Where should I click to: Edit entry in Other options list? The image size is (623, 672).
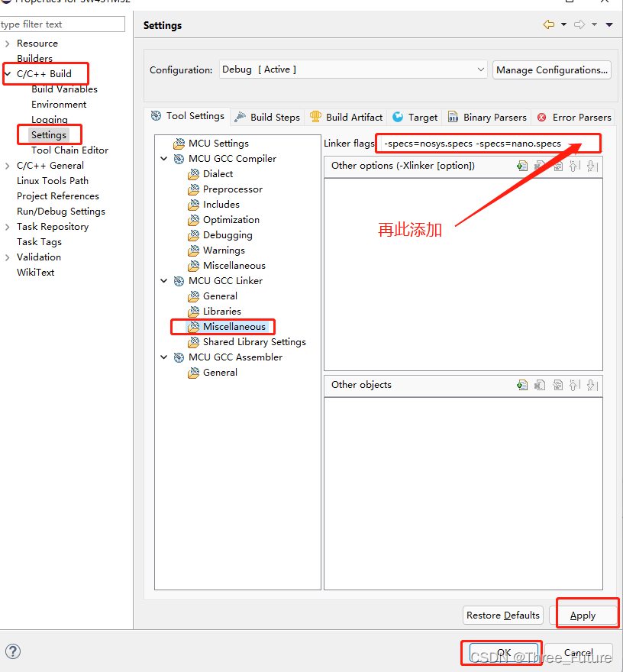(x=558, y=166)
